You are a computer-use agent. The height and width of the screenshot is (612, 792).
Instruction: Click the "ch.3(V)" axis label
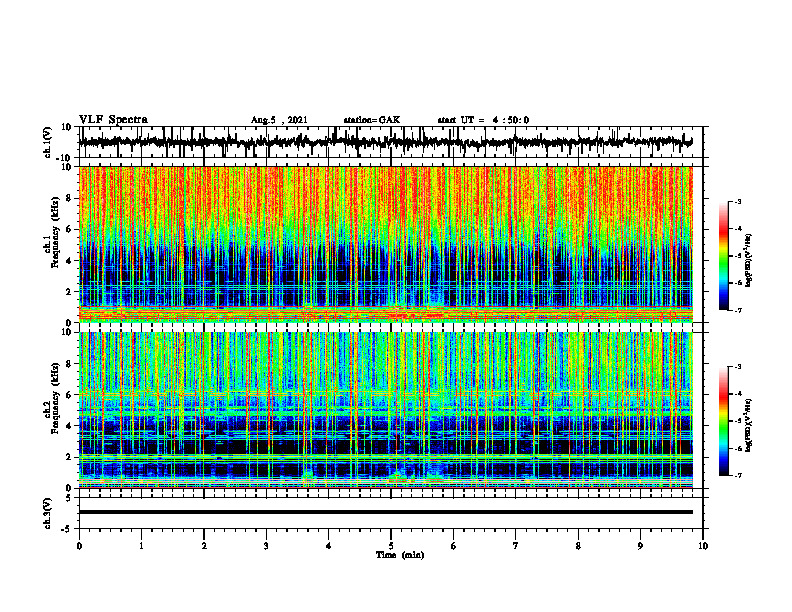point(47,513)
